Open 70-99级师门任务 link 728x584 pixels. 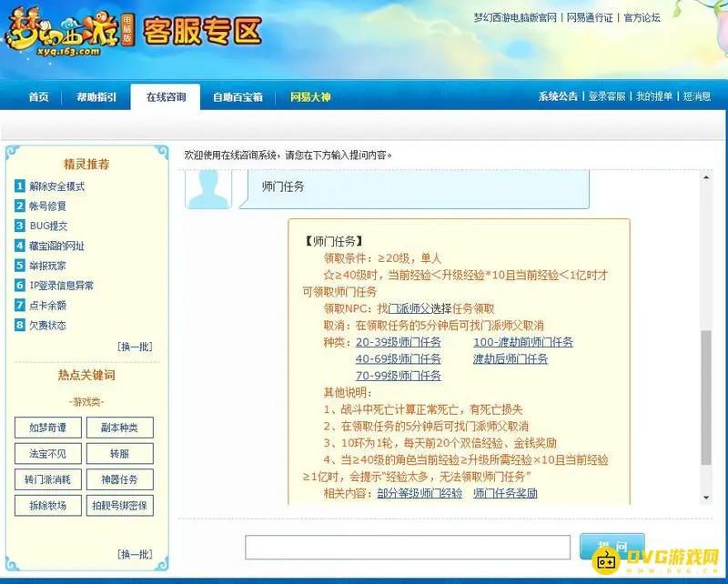pyautogui.click(x=399, y=376)
